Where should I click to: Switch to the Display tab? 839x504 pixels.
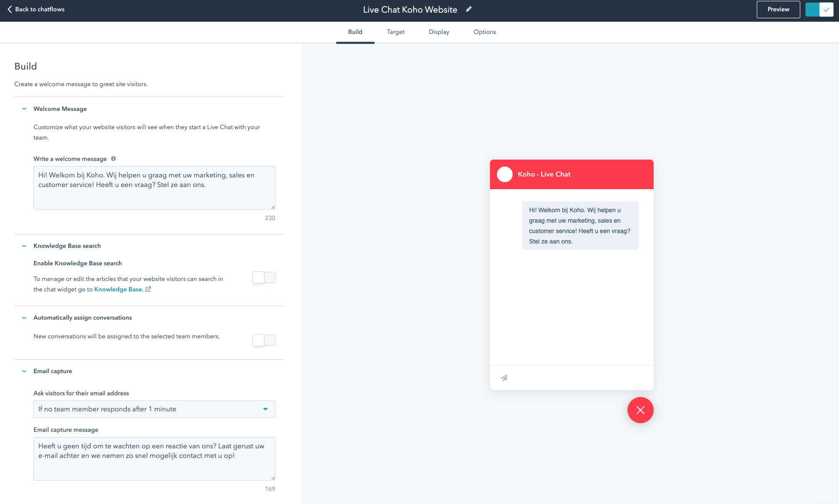[439, 32]
